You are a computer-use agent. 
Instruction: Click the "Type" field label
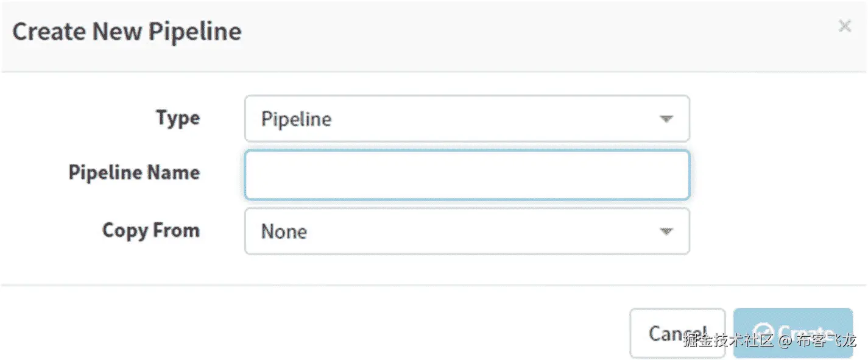pos(177,118)
